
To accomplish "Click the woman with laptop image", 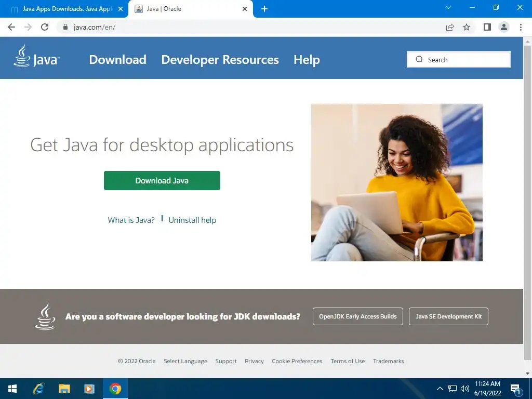I will coord(396,182).
